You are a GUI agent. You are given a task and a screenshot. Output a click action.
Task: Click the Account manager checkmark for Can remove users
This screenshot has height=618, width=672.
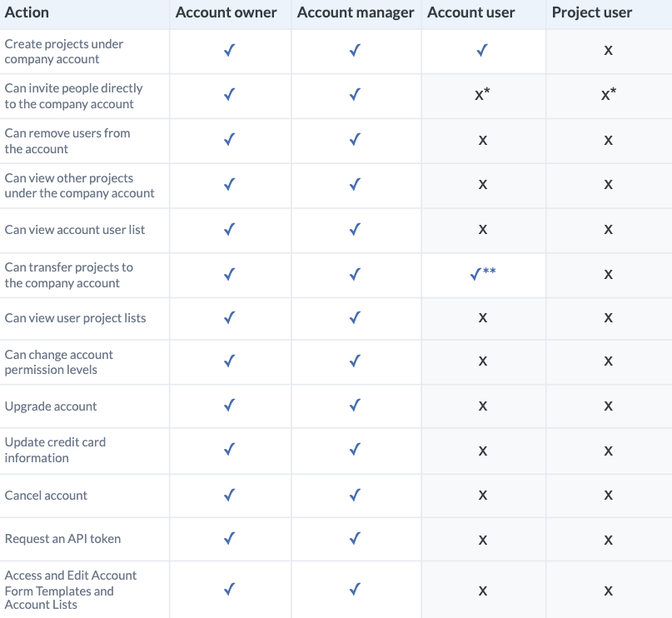pos(355,140)
